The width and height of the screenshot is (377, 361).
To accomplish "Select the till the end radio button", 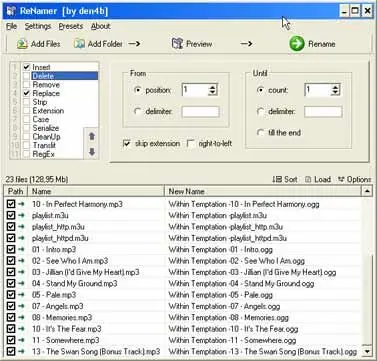I will click(261, 133).
